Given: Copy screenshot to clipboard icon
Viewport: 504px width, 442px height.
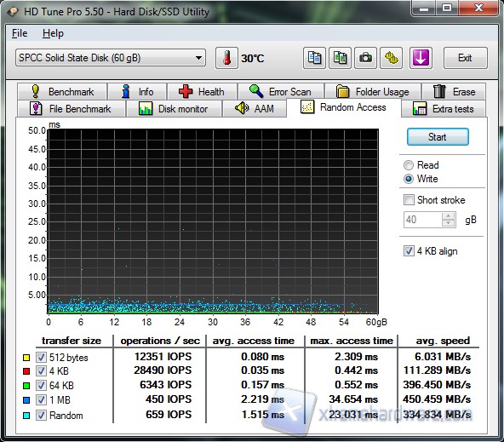Looking at the screenshot, I should pyautogui.click(x=340, y=58).
